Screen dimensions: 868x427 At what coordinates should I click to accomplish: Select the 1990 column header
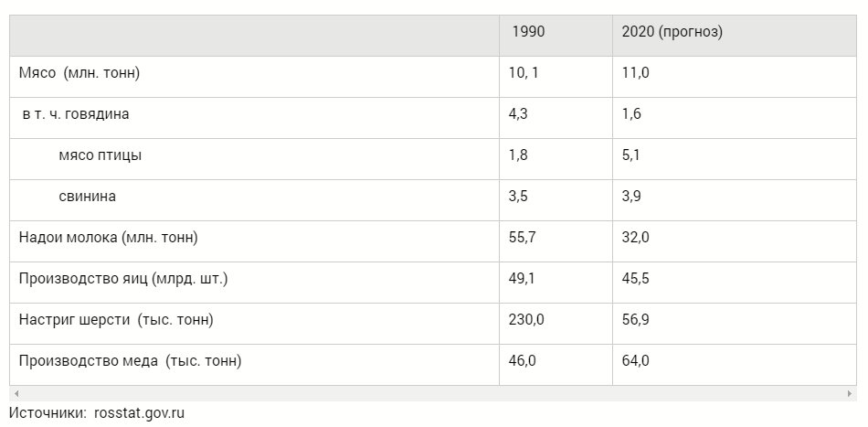pos(528,32)
